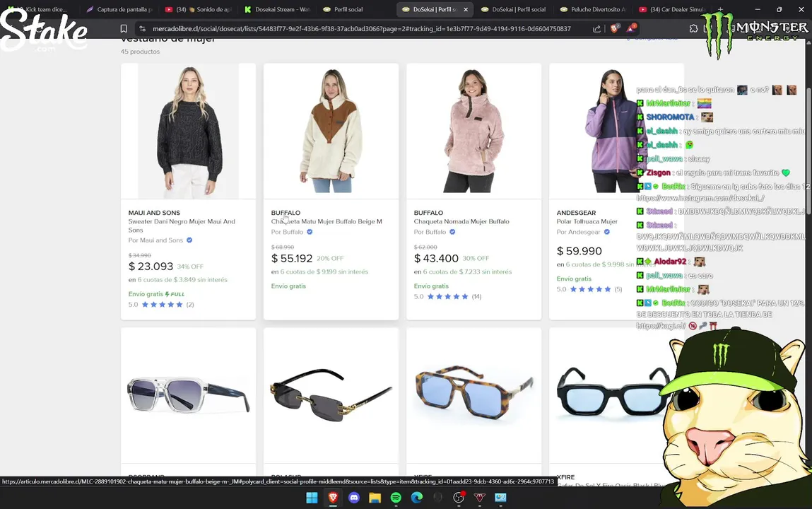Screen dimensions: 812x509
Task: Click the share icon in the address bar
Action: [x=596, y=29]
